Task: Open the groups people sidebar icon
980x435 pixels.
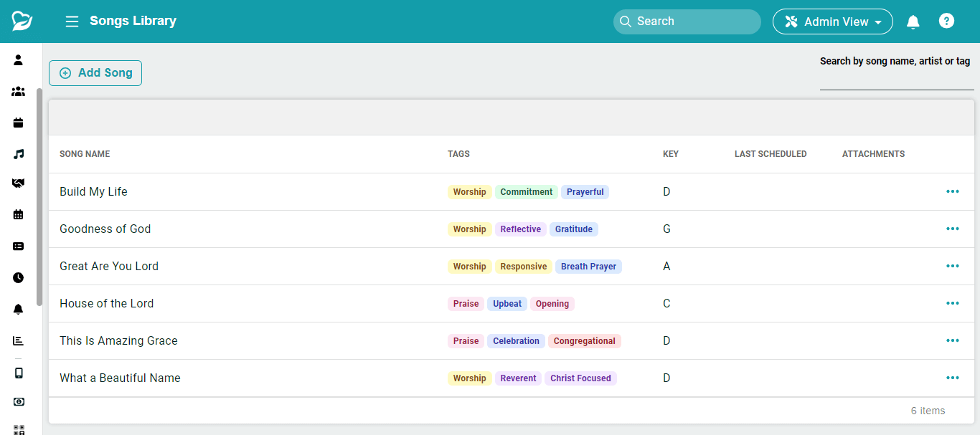Action: pyautogui.click(x=19, y=92)
